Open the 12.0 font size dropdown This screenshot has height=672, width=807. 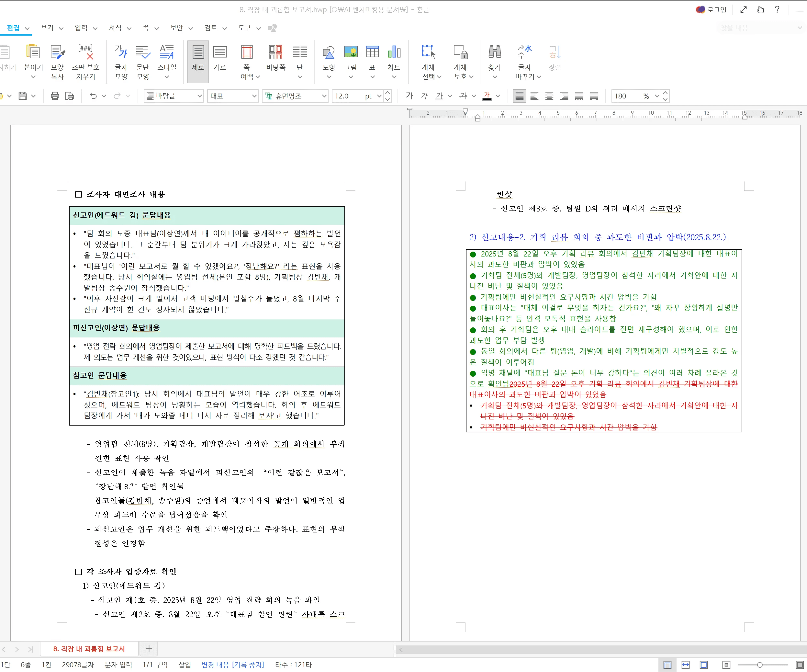379,96
